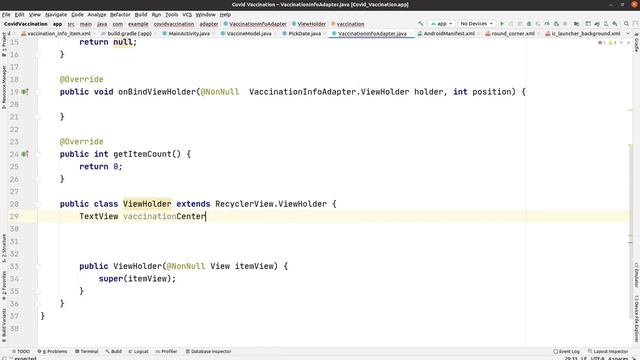This screenshot has height=360, width=640.
Task: Open the Resource Manager sidebar panel
Action: (4, 87)
